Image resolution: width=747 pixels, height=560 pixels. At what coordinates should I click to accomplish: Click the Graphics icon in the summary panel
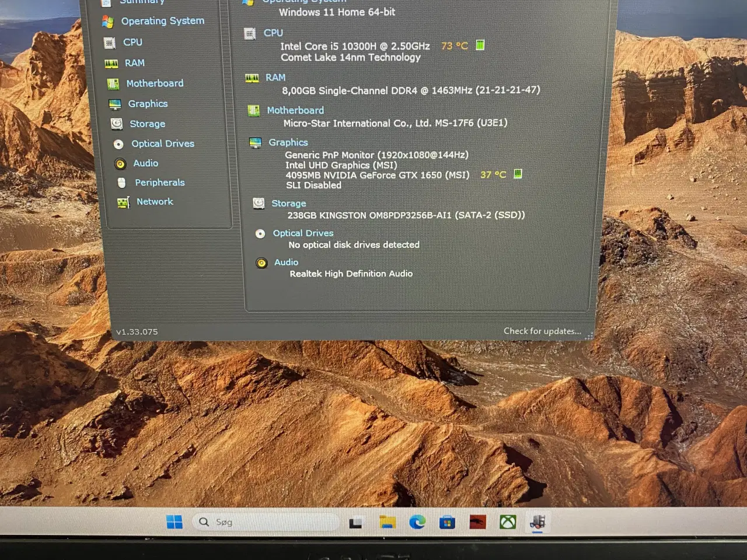point(255,142)
